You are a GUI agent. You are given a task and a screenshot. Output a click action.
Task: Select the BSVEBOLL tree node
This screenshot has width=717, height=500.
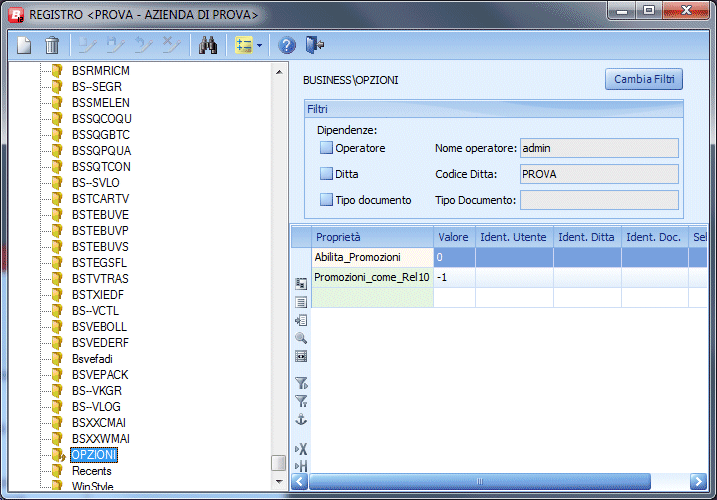tap(99, 327)
